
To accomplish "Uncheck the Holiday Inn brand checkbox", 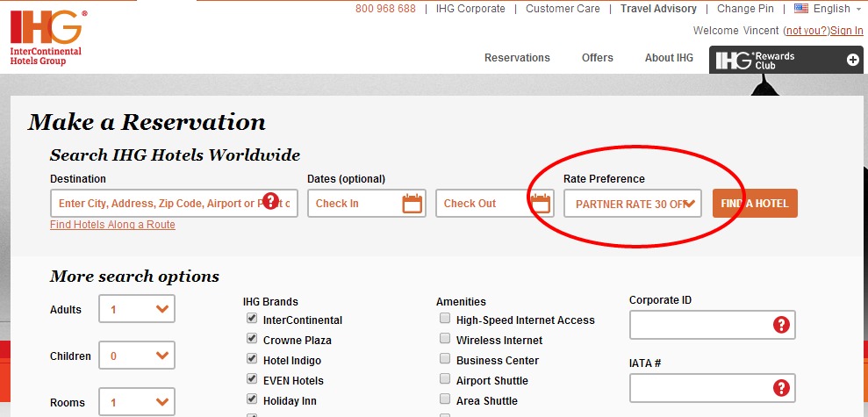I will tap(252, 399).
